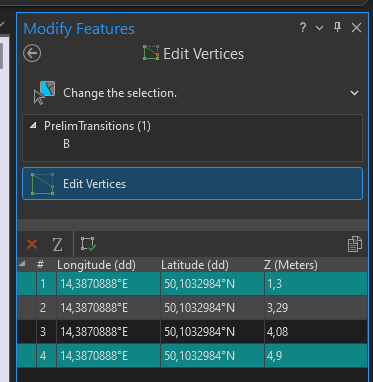Edit longitude cell of vertex 1
This screenshot has width=373, height=382.
tap(108, 284)
